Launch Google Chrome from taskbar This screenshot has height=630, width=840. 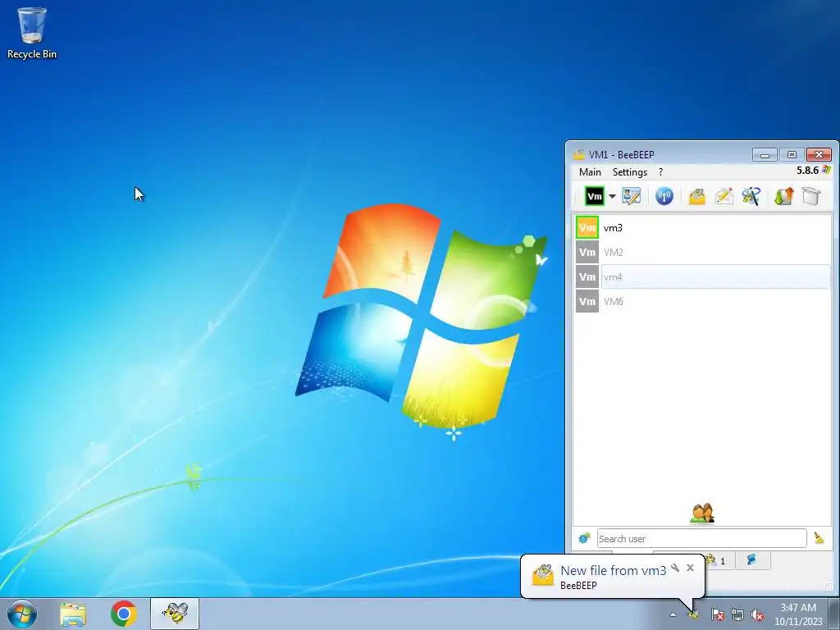coord(124,614)
